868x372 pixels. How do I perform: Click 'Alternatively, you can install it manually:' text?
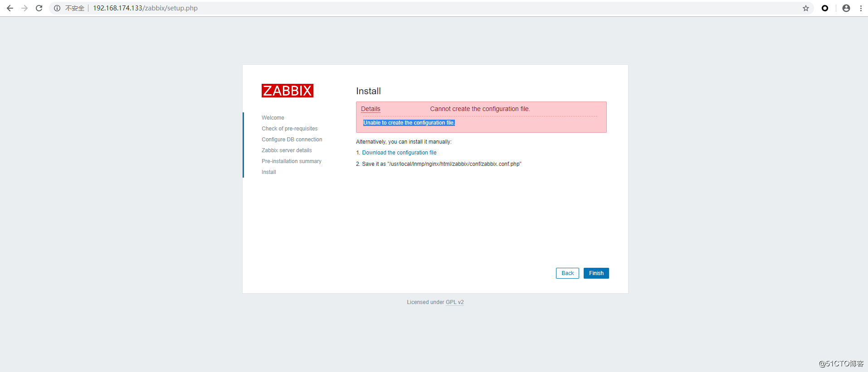tap(404, 142)
